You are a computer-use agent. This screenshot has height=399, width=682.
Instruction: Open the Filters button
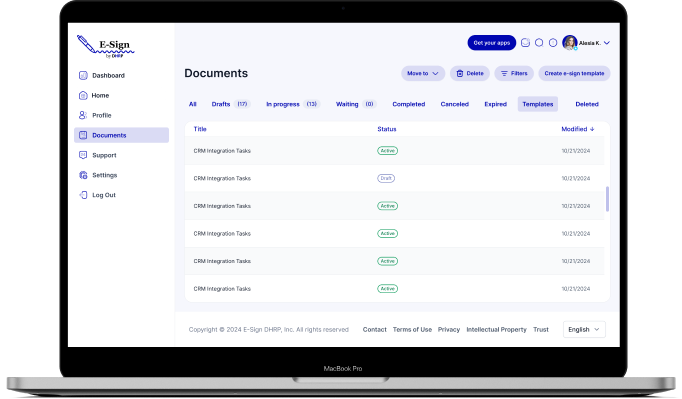[514, 74]
